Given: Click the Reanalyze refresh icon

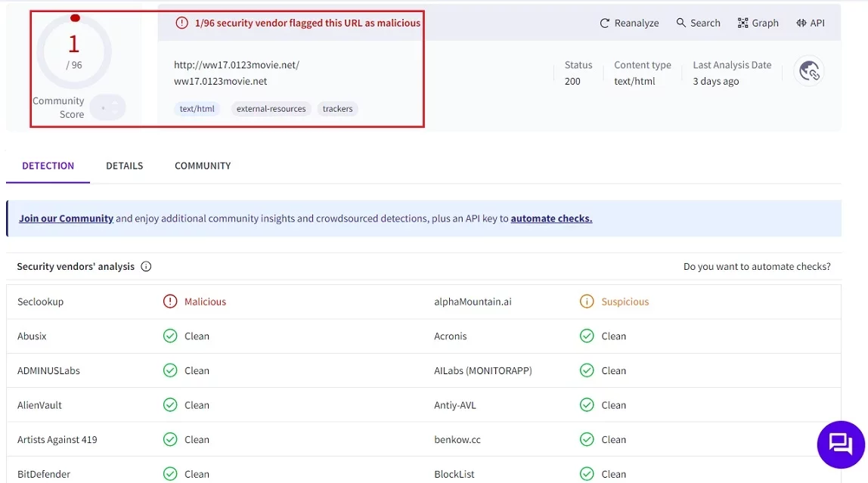Looking at the screenshot, I should point(605,23).
